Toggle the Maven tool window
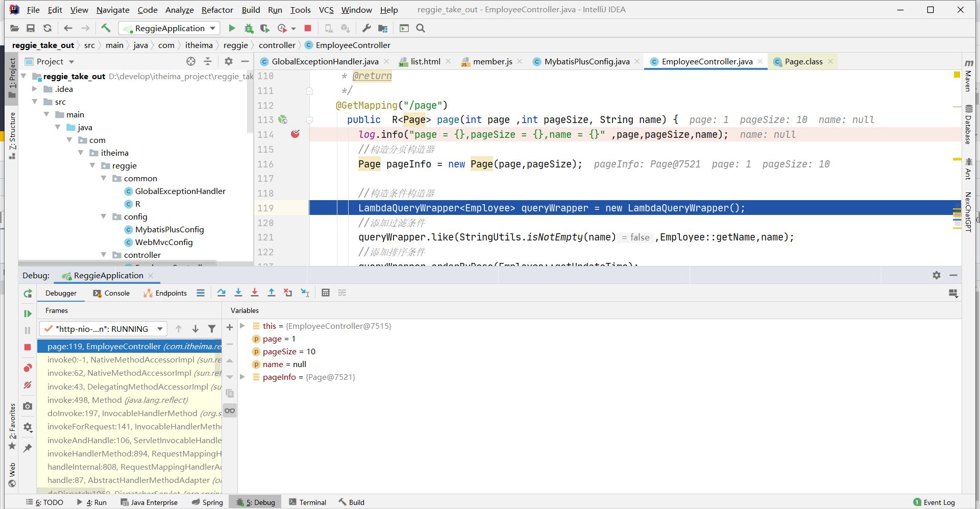The image size is (980, 509). coord(968,76)
